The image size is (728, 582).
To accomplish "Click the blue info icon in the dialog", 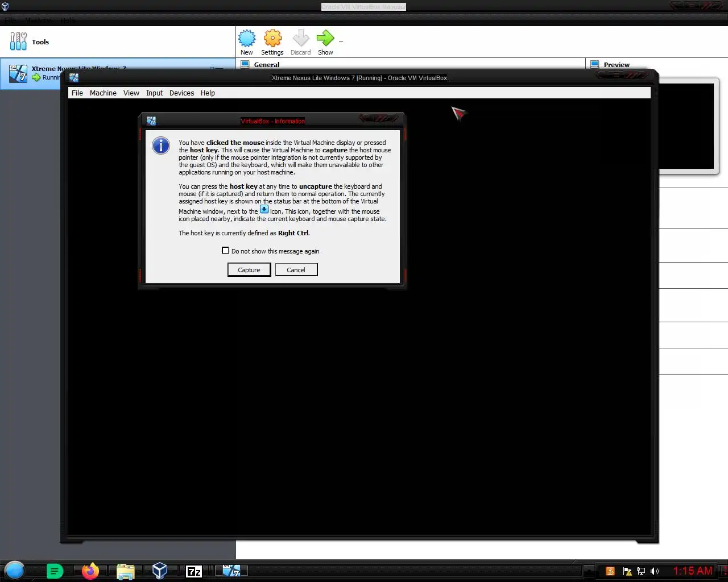I will pyautogui.click(x=161, y=145).
